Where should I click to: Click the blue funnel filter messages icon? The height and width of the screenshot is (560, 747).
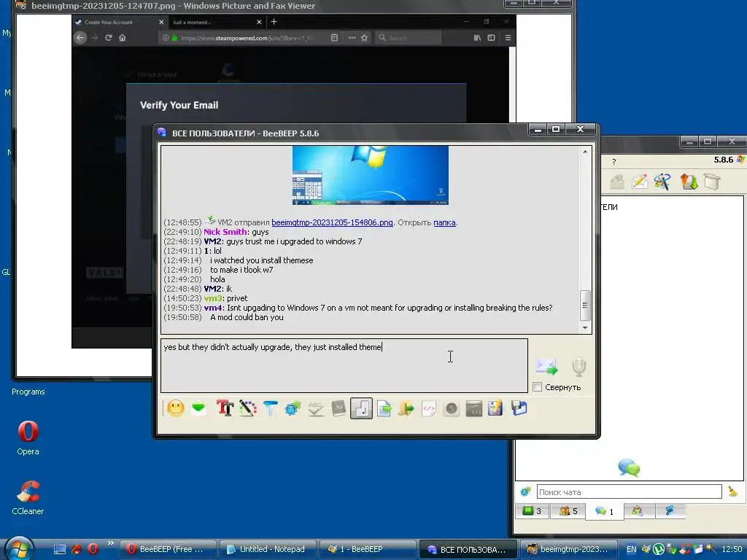pos(270,408)
